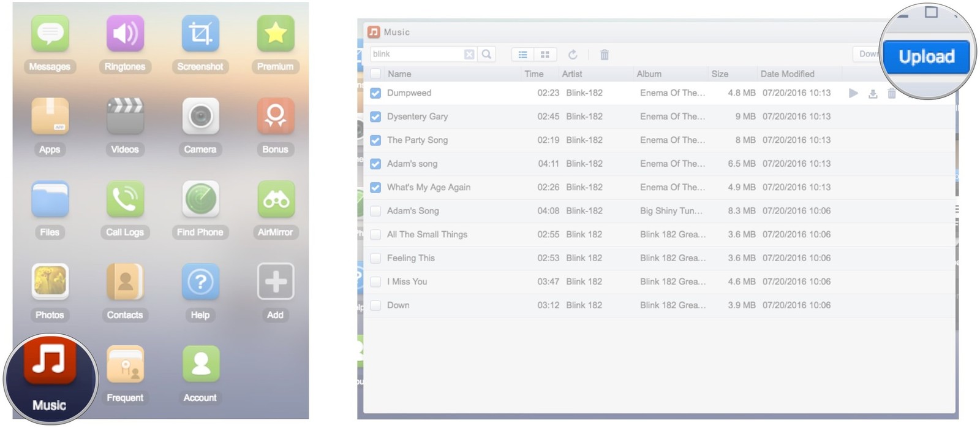This screenshot has width=980, height=428.
Task: Check All The Small Things checkbox
Action: (x=375, y=234)
